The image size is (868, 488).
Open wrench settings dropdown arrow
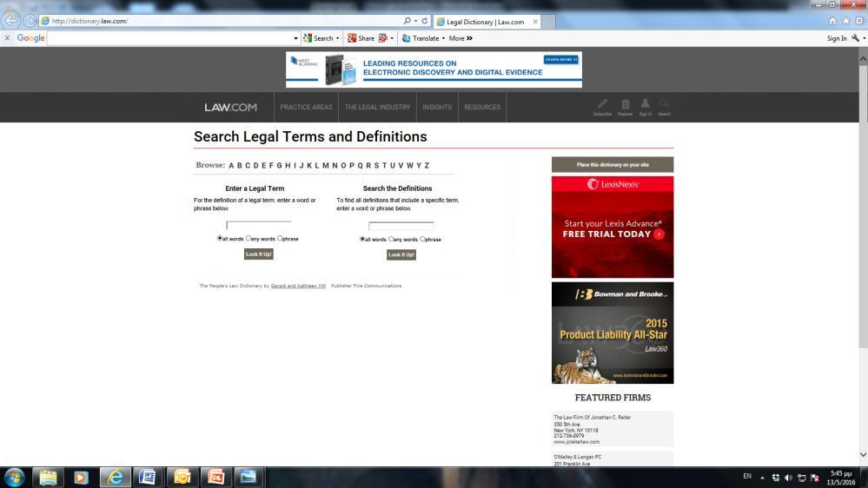865,38
